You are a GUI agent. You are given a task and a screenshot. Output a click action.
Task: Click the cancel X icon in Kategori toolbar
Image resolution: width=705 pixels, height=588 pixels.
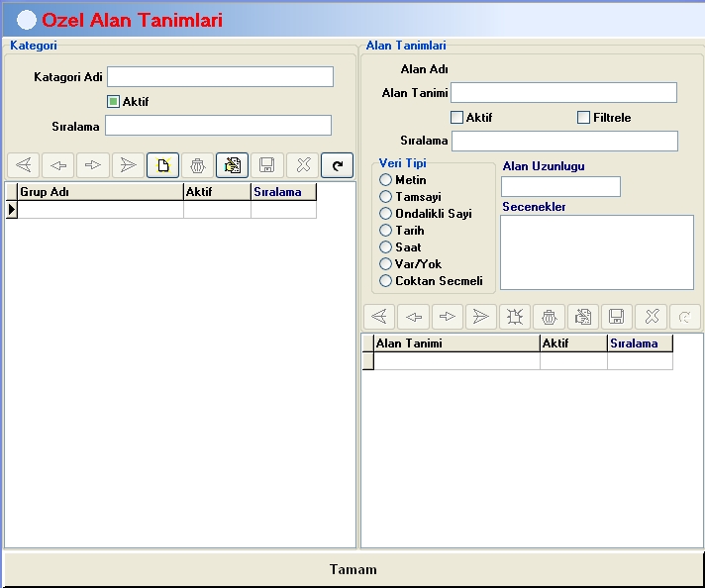point(302,165)
